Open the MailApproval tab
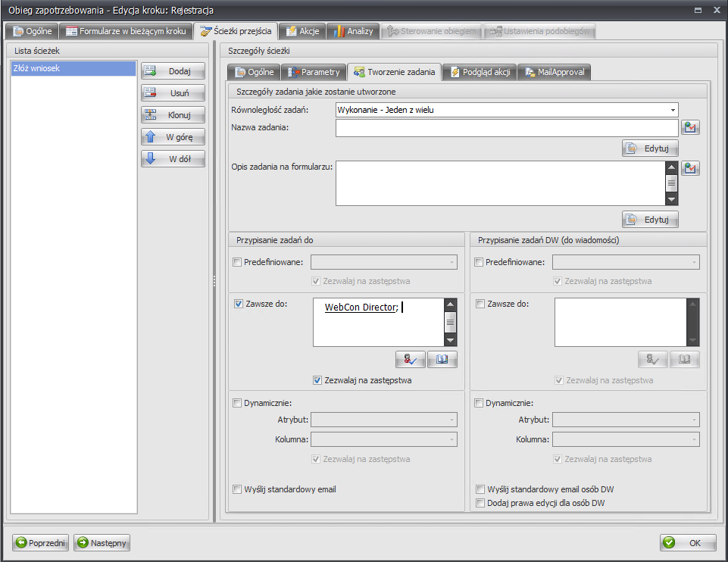 pos(555,72)
